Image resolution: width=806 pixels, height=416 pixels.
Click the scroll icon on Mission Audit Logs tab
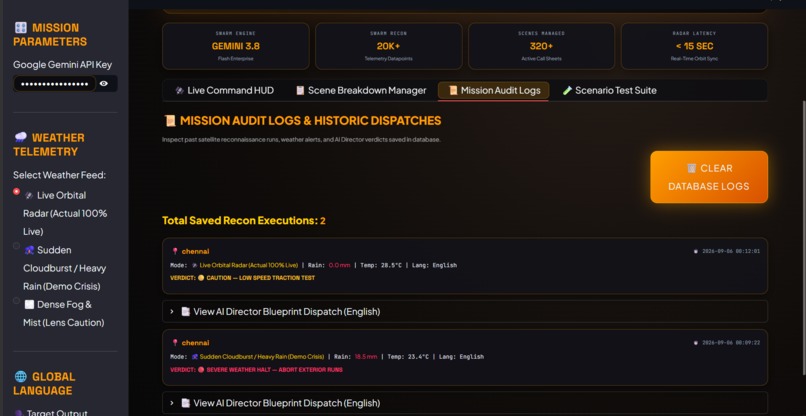click(x=453, y=91)
